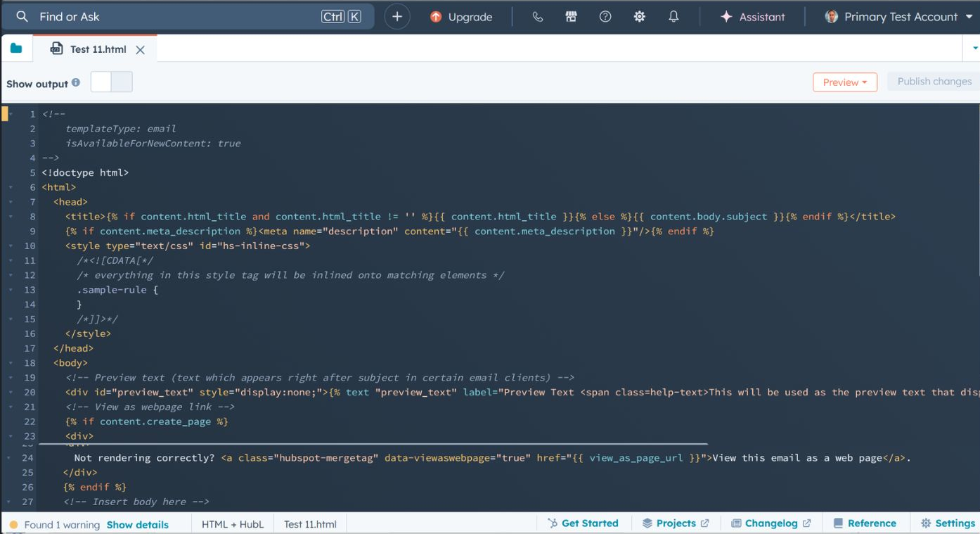This screenshot has height=534, width=980.
Task: Click the Find or Ask search field
Action: (176, 17)
